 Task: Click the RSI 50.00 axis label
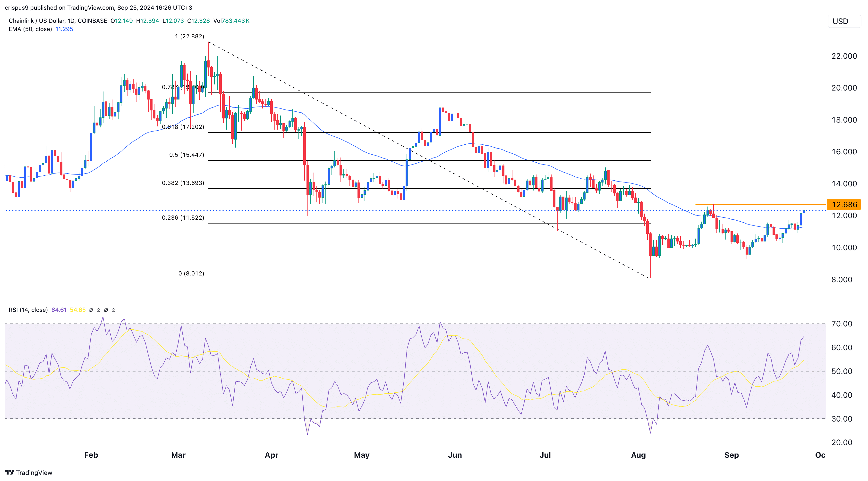[842, 371]
